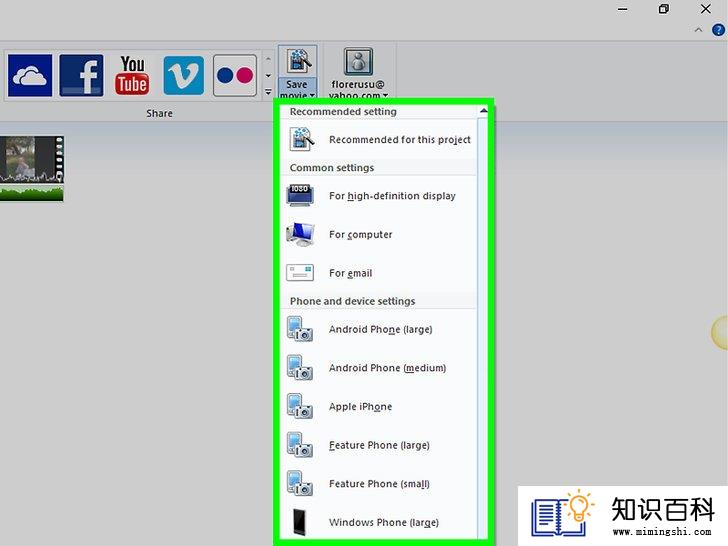The width and height of the screenshot is (728, 546).
Task: Click the save menu vertical scrollbar
Action: coord(483,325)
